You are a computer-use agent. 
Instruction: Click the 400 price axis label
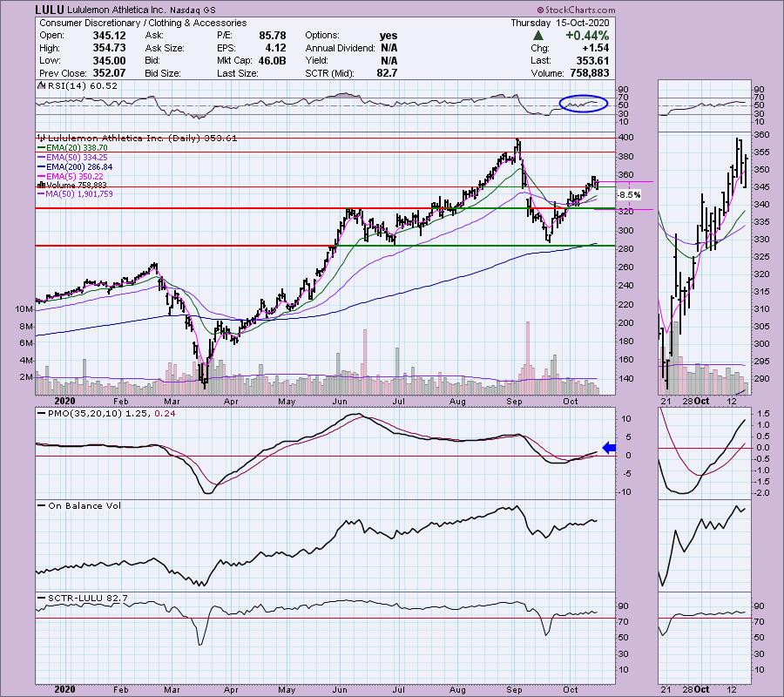click(x=626, y=138)
